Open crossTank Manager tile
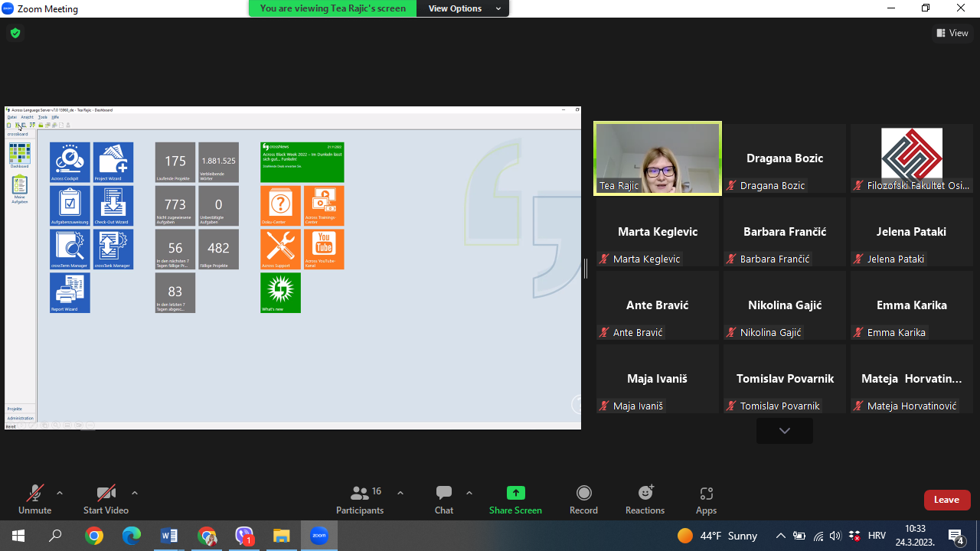This screenshot has height=551, width=980. (113, 249)
